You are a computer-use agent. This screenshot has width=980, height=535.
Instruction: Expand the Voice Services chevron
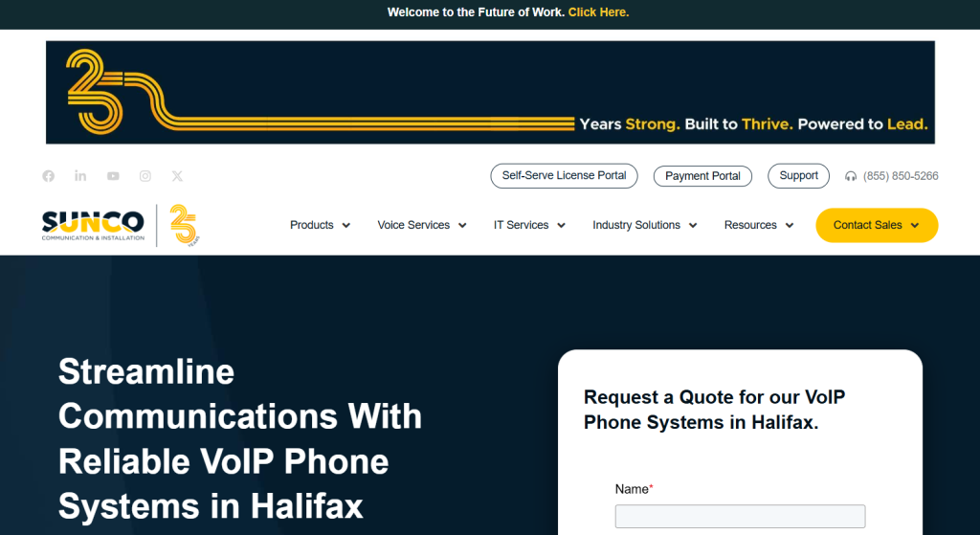tap(462, 226)
